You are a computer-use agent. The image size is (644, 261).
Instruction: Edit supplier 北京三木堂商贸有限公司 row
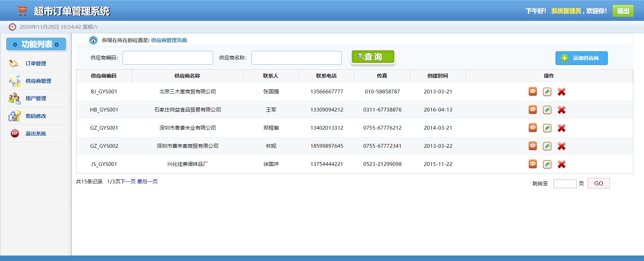[x=547, y=92]
